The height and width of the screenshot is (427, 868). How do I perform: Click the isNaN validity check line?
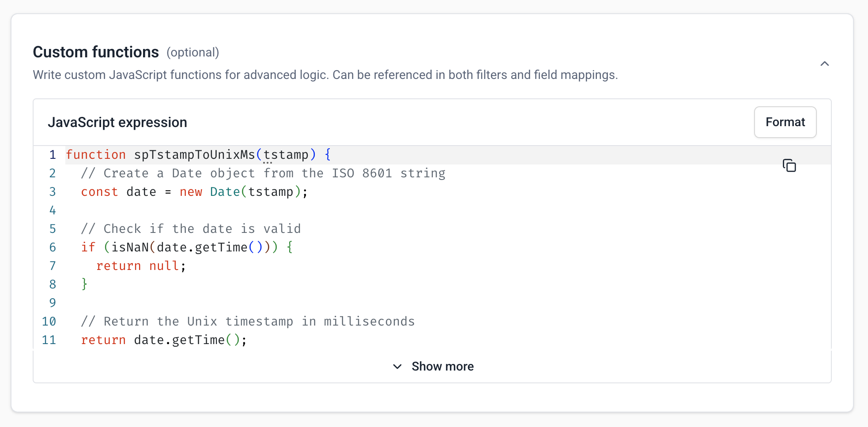(185, 247)
